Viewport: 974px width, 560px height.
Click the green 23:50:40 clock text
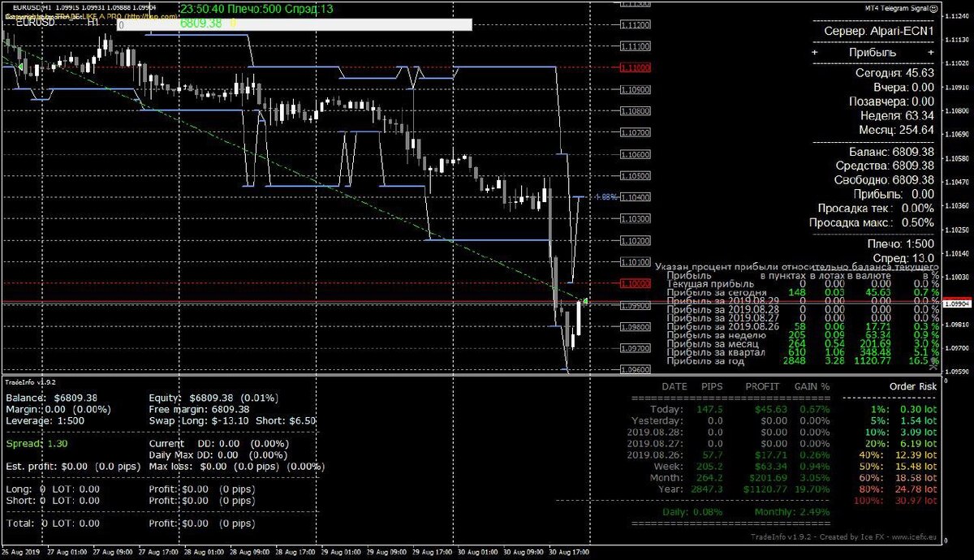point(201,8)
